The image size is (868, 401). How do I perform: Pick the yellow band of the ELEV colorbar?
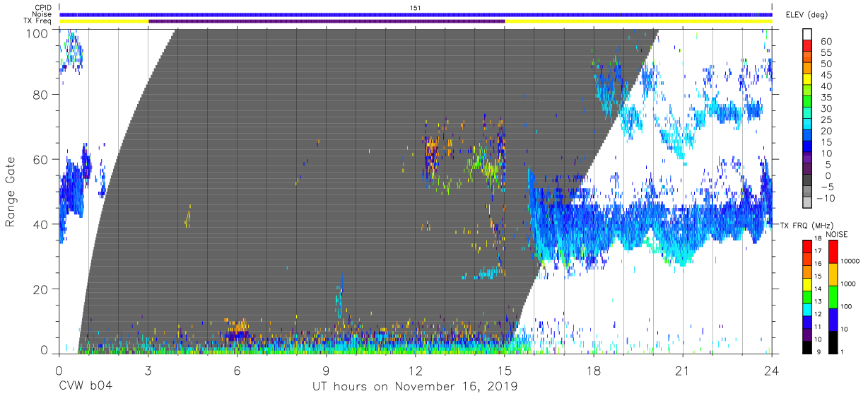click(x=808, y=81)
